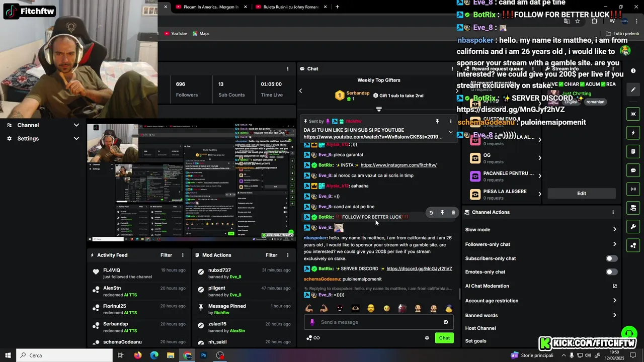Click Edit button in Stream info
This screenshot has width=644, height=362.
click(582, 194)
